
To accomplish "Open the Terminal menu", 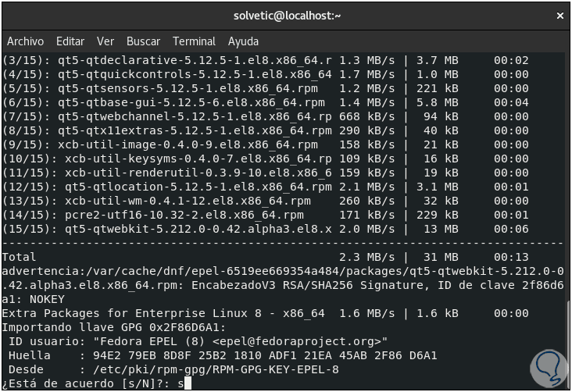I will [x=194, y=41].
